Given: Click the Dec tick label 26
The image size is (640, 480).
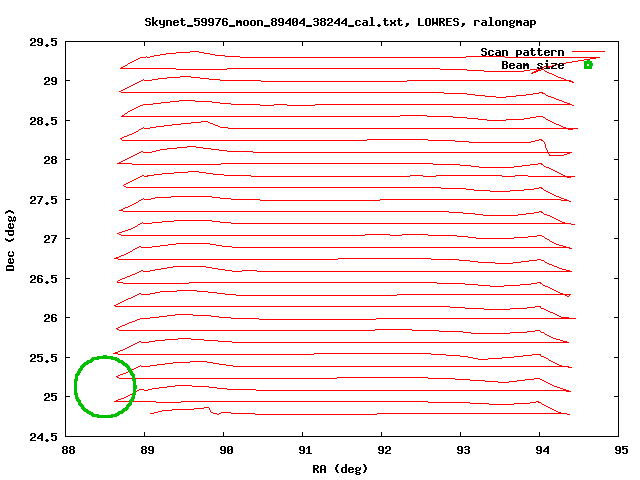Looking at the screenshot, I should click(x=51, y=318).
